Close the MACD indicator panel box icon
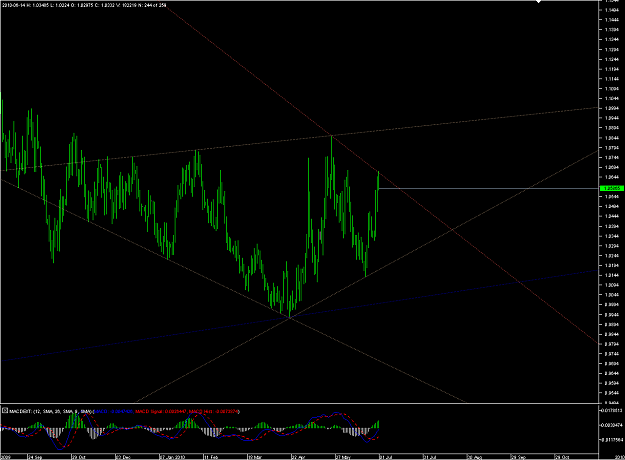This screenshot has width=625, height=460. tap(5, 410)
